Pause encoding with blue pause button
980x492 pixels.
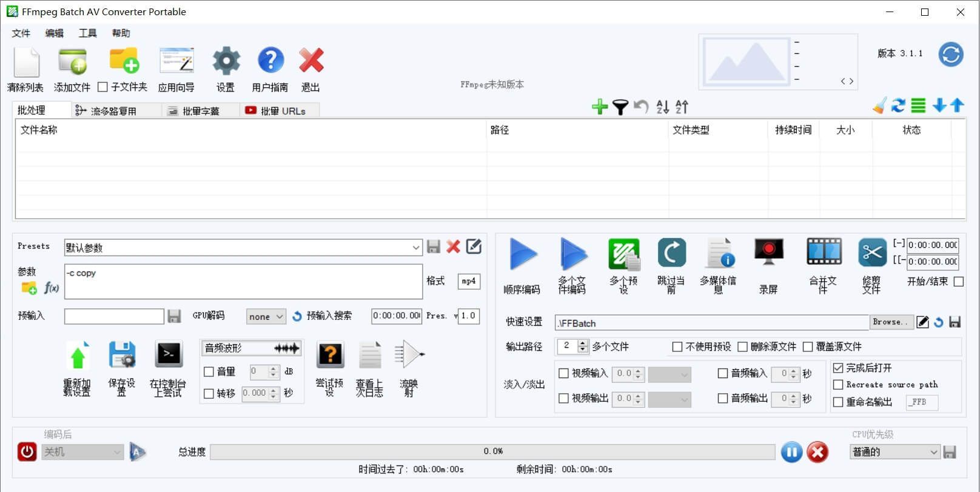(x=791, y=452)
